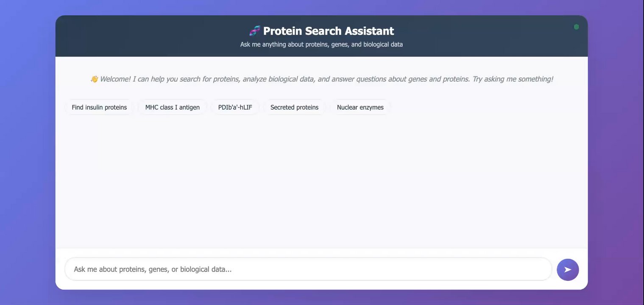644x305 pixels.
Task: Click the "Ask me anything" header subtitle
Action: 321,44
